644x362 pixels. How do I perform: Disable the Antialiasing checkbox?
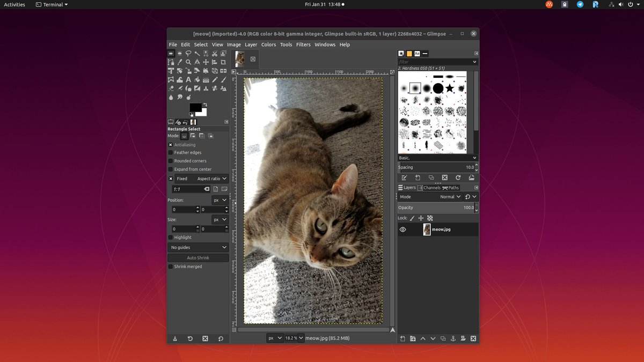point(171,145)
